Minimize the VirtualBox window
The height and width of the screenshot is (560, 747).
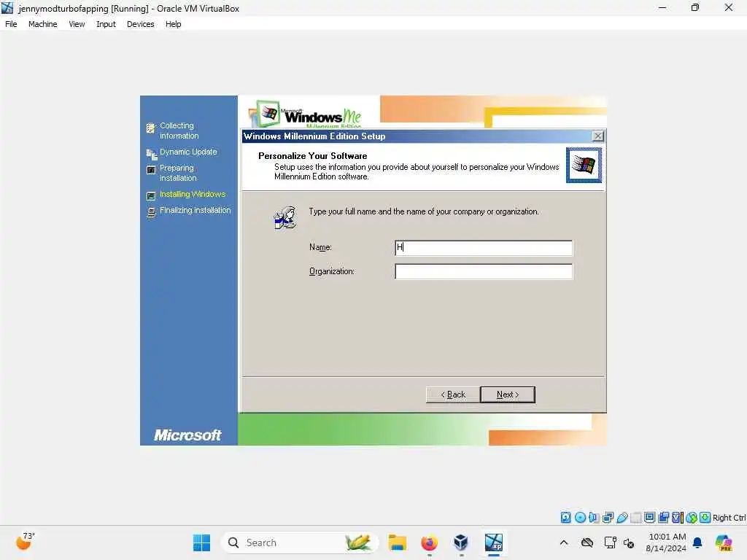coord(662,7)
